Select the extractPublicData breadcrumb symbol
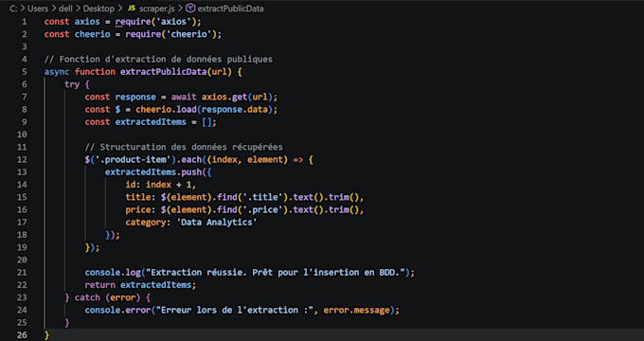 (230, 9)
